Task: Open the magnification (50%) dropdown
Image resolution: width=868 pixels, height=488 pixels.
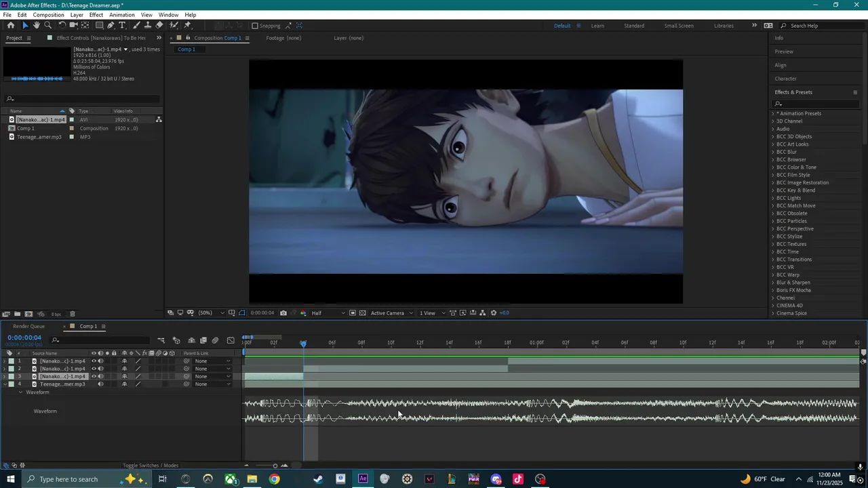Action: [x=211, y=313]
